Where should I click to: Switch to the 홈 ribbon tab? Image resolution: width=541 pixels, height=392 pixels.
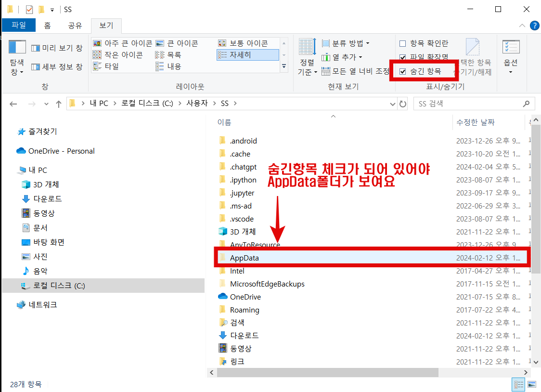coord(47,26)
